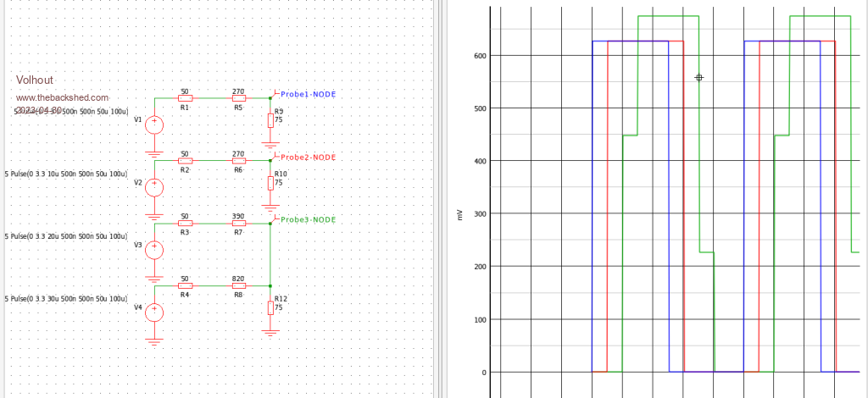Select the Probe1-NODE blue probe label
This screenshot has height=398, width=868.
click(308, 95)
